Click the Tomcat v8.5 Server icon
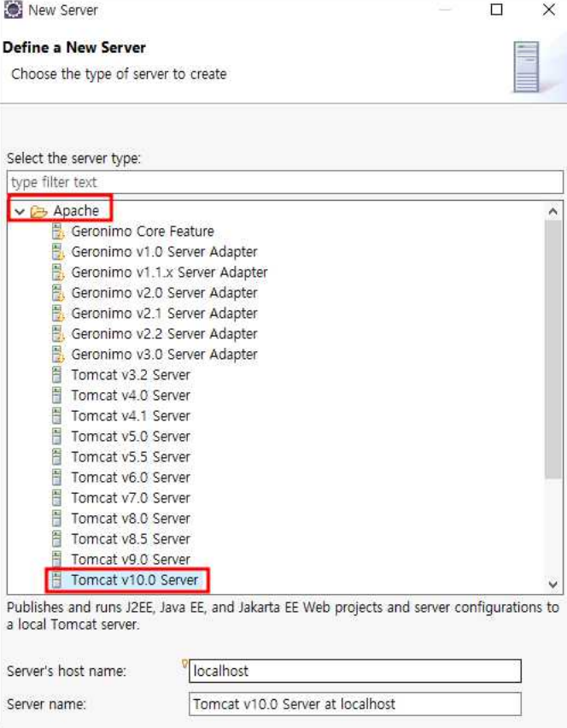The width and height of the screenshot is (567, 728). coord(56,538)
